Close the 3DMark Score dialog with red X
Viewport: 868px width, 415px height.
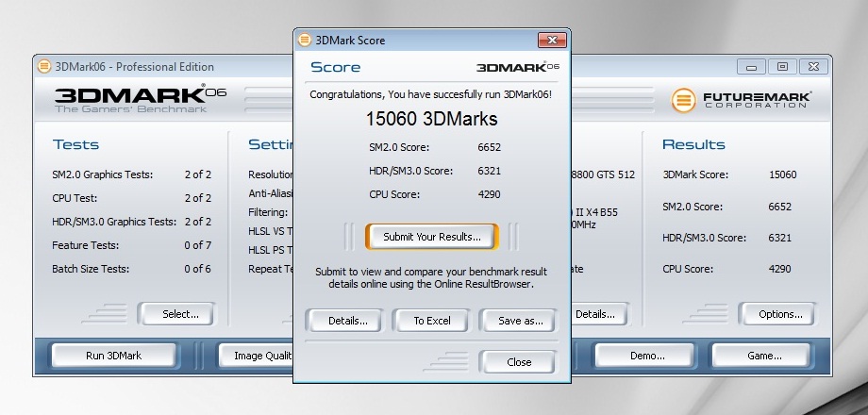[551, 41]
